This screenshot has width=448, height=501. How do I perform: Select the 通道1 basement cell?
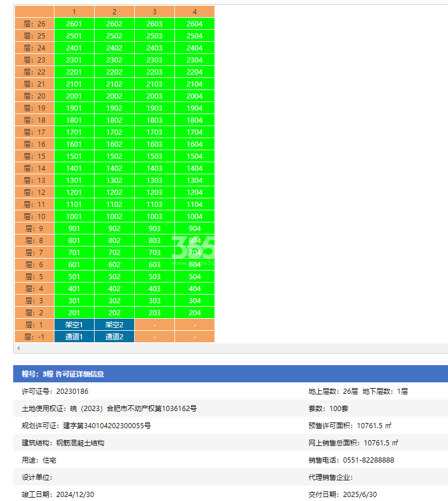pos(74,336)
